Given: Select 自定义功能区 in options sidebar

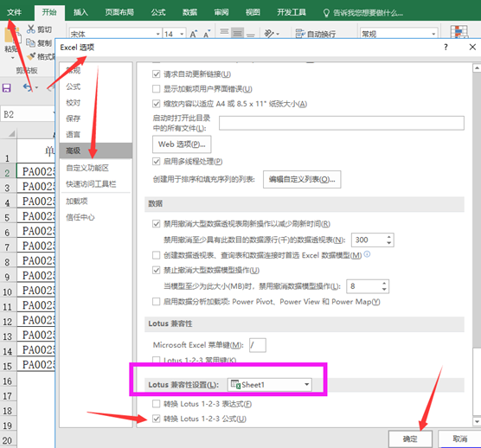Looking at the screenshot, I should click(x=96, y=168).
